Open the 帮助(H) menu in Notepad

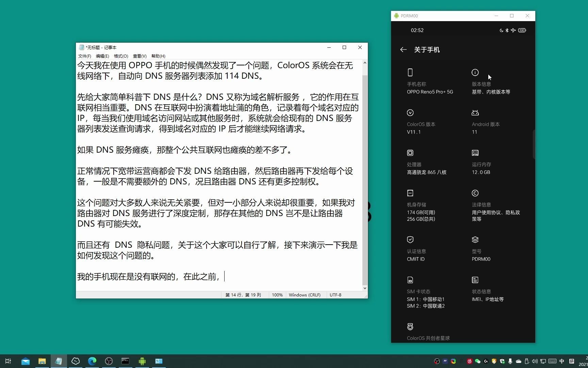pos(158,56)
